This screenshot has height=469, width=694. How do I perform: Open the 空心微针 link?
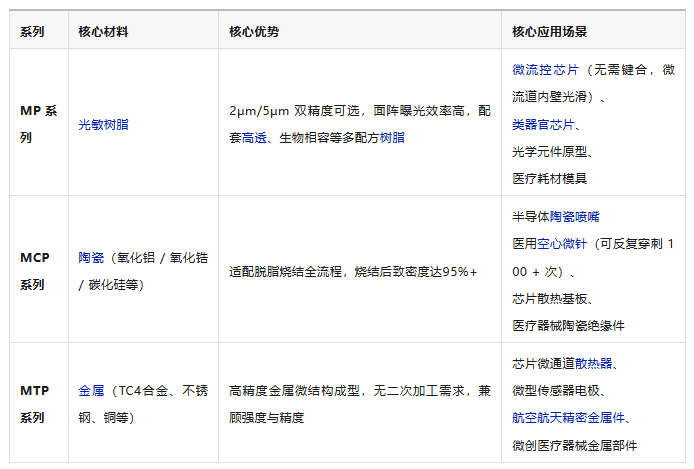click(562, 244)
